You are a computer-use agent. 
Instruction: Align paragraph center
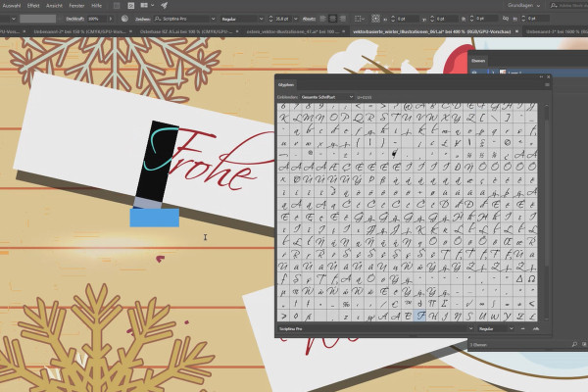(x=332, y=19)
